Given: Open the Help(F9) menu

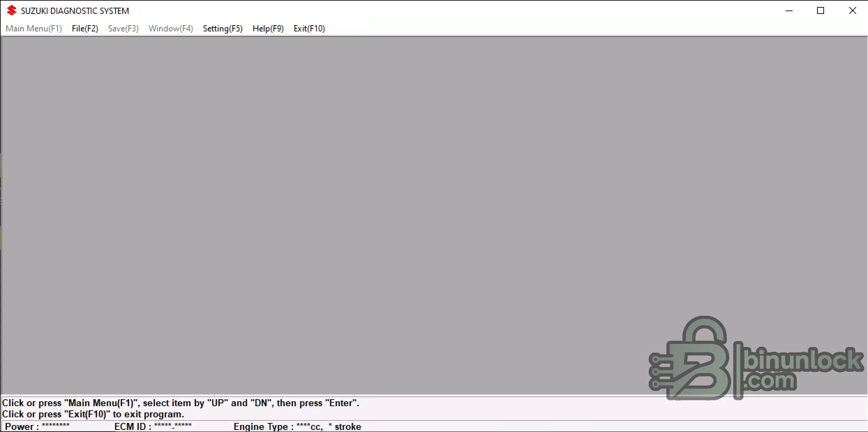Looking at the screenshot, I should click(x=268, y=29).
